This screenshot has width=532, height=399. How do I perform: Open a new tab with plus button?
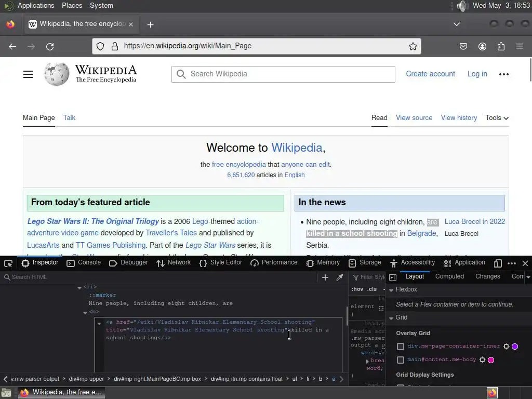coord(150,25)
